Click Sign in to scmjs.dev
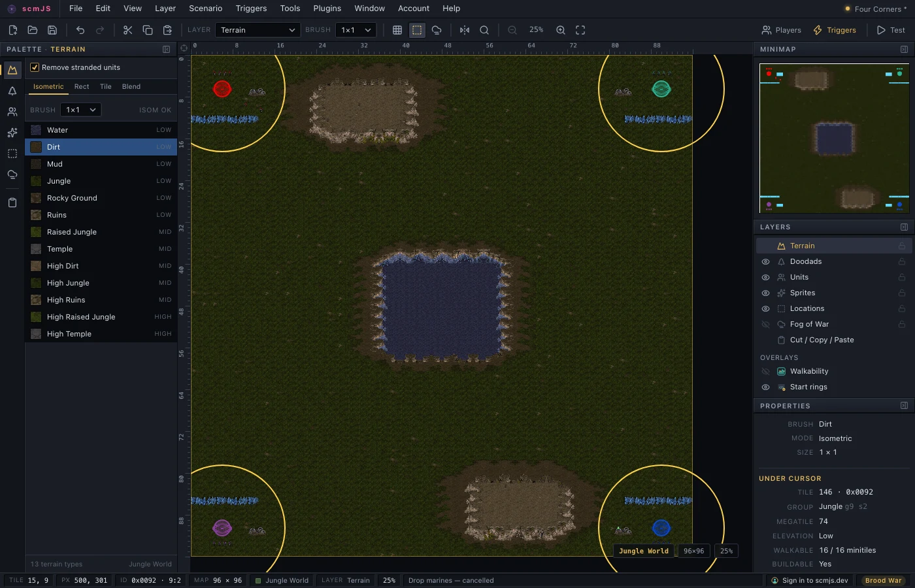This screenshot has width=915, height=588. (x=810, y=580)
